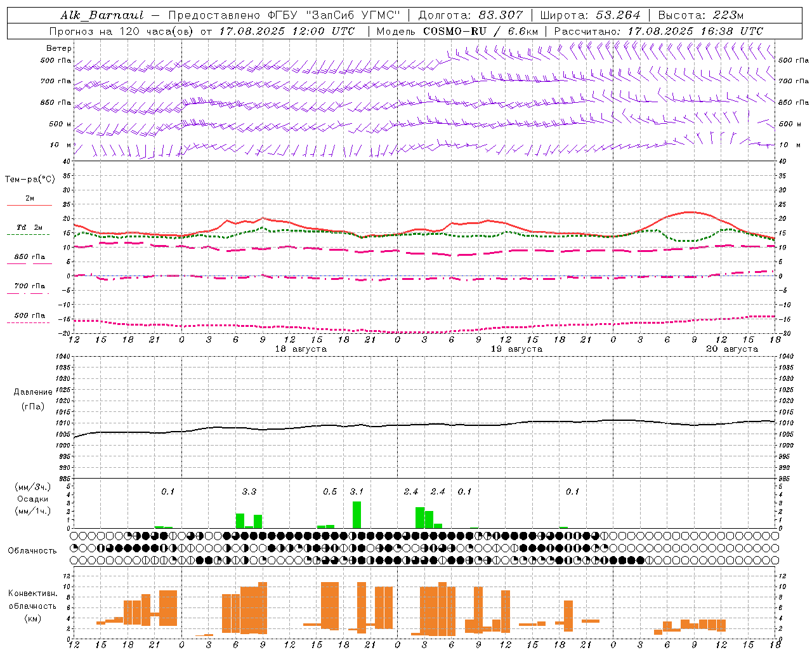Click the 'Td 2м' dew point legend entry

click(x=29, y=227)
